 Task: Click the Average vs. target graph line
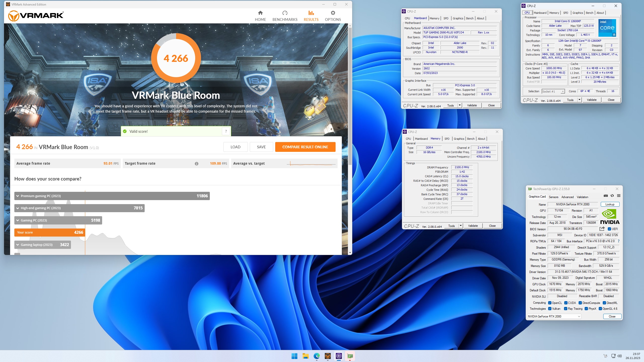click(x=311, y=164)
